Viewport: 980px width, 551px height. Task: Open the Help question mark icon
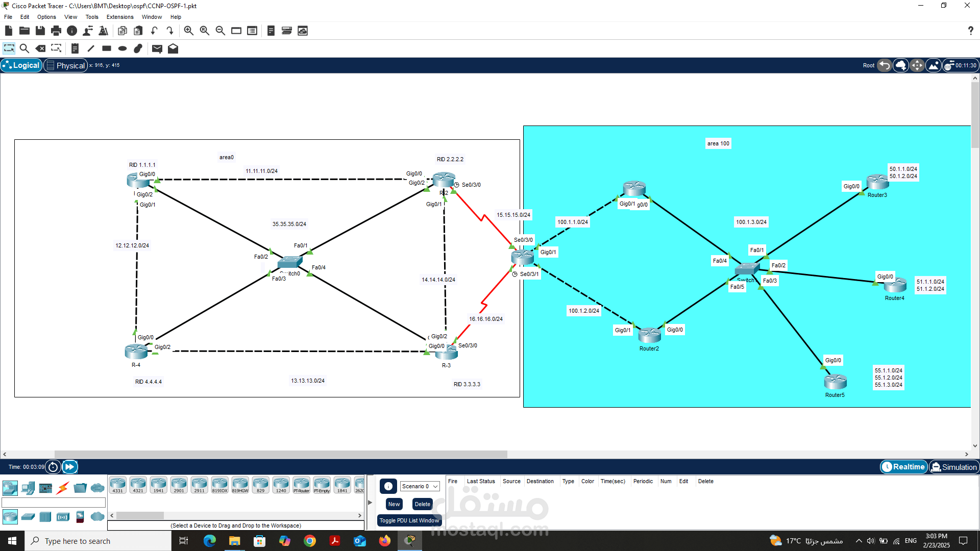point(970,31)
